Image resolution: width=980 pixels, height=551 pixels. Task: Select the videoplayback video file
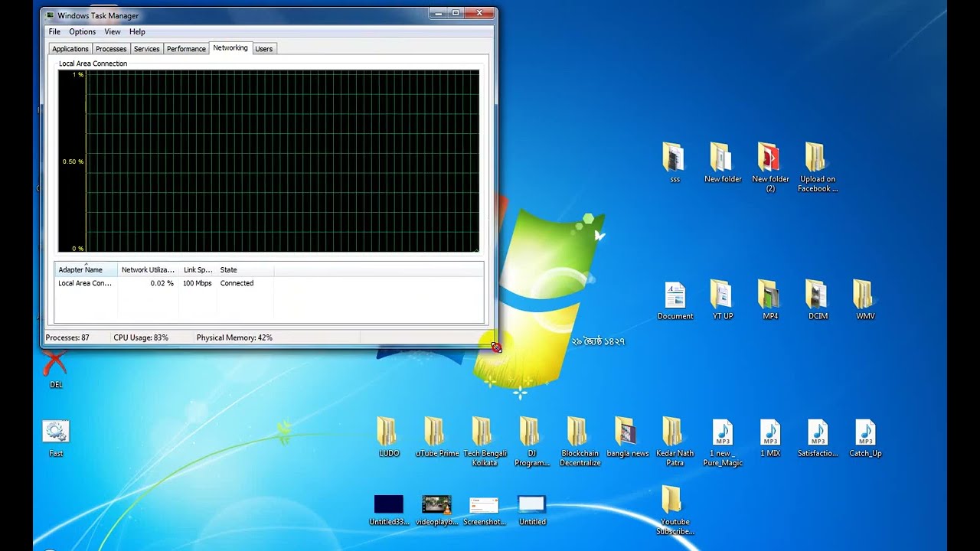coord(437,510)
